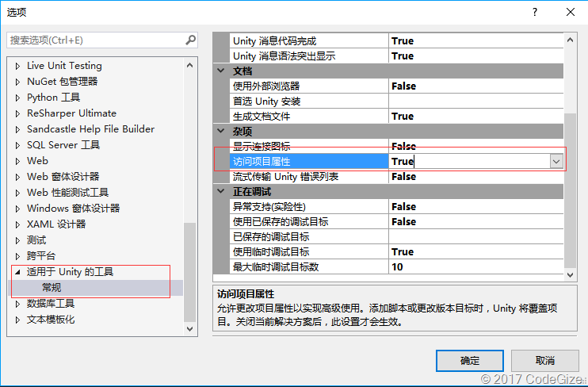Expand the XAML 设计器 node
Viewport: 588px width, 387px height.
(17, 224)
